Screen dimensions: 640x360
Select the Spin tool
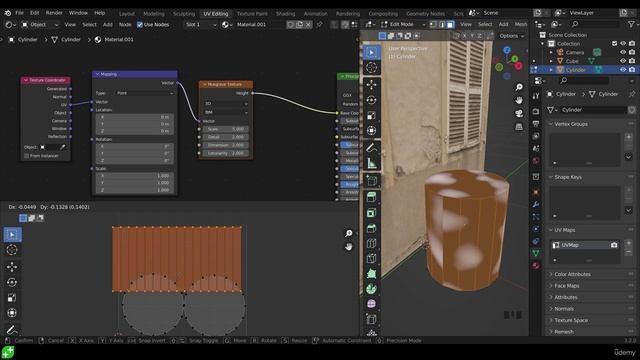point(371,289)
